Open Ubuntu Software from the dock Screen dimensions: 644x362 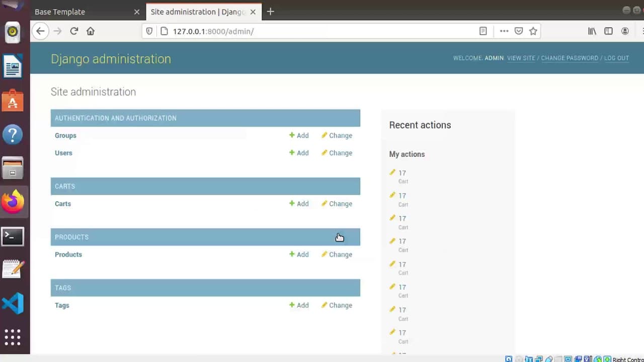point(13,101)
